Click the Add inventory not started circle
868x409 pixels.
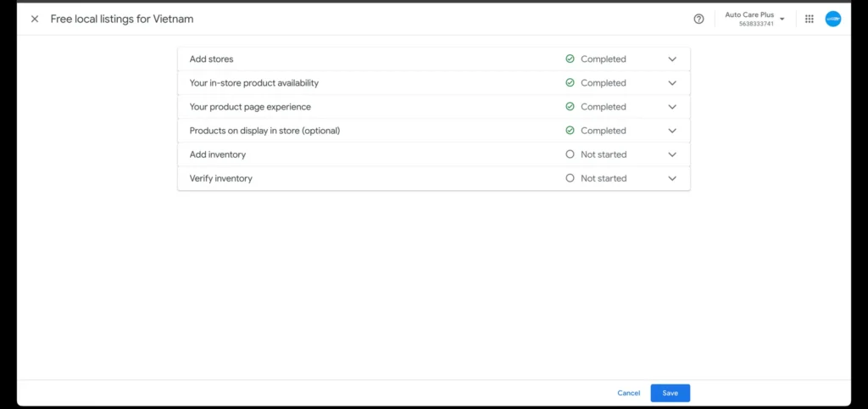point(570,154)
